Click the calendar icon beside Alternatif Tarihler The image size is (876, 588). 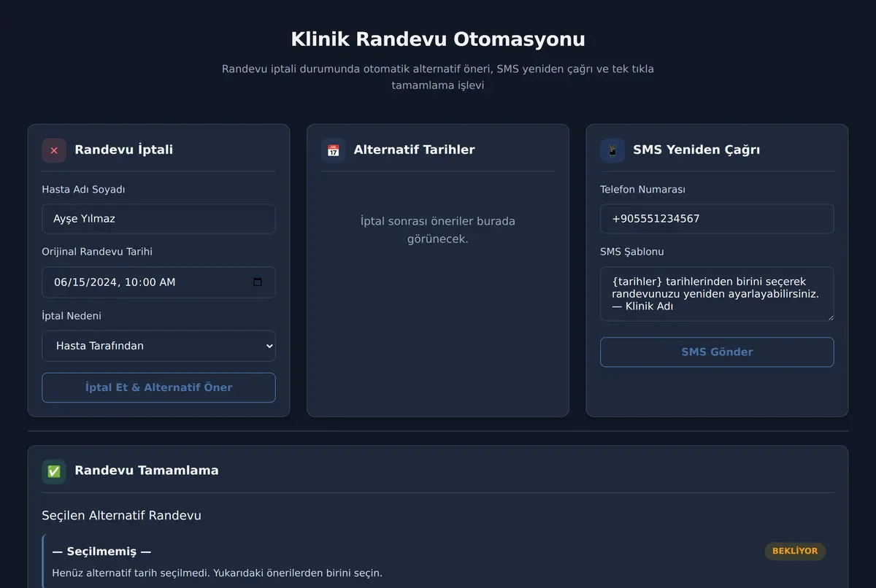click(x=333, y=150)
